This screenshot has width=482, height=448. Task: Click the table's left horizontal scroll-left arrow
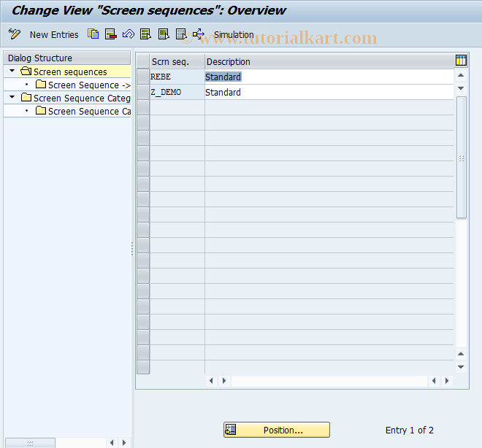[x=211, y=381]
